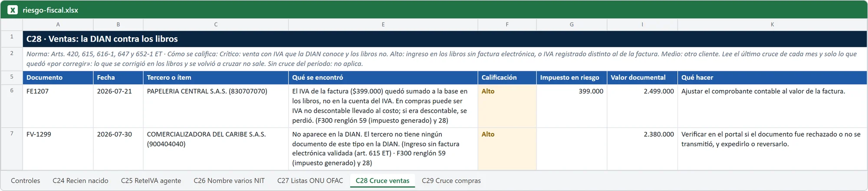Select the date cell 2026-07-21
Screen dimensions: 868x191
(118, 105)
